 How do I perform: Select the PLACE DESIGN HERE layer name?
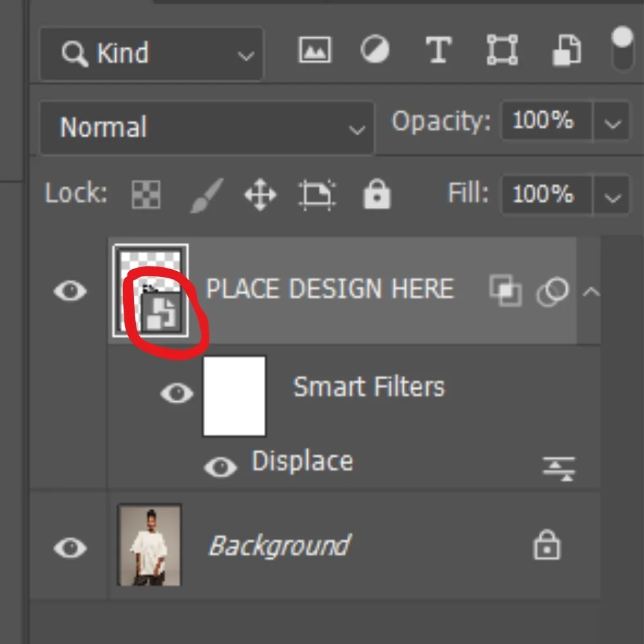point(329,289)
